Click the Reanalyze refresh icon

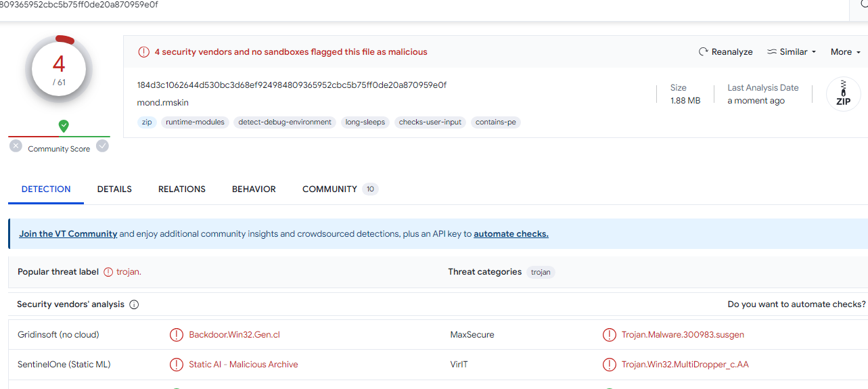point(704,52)
